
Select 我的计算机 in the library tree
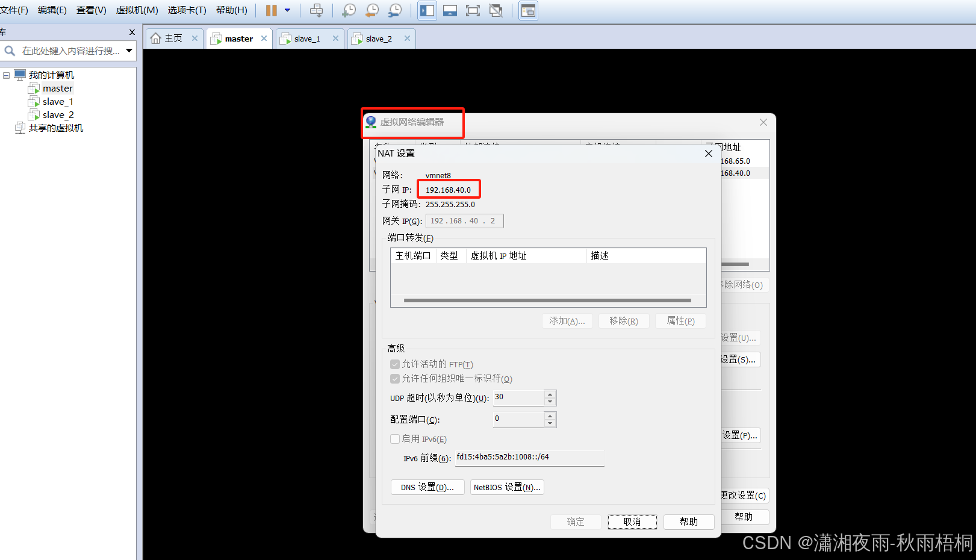[51, 75]
